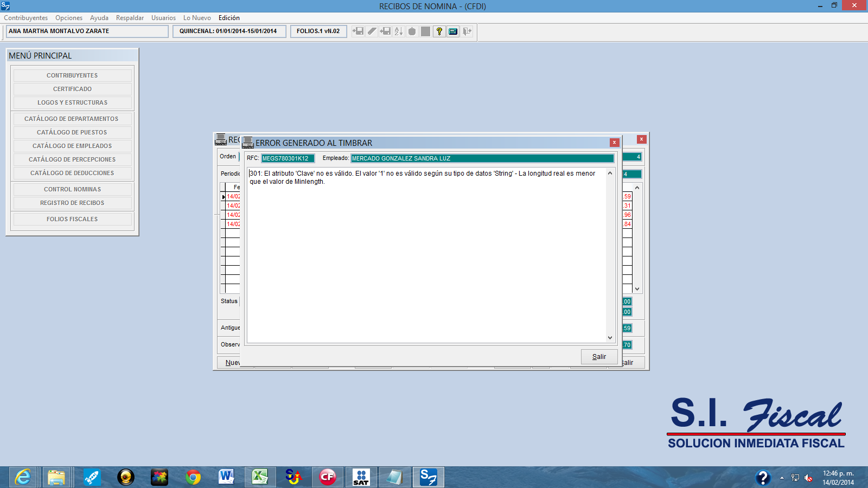
Task: Click the Folios Fiscales menu button
Action: point(72,219)
